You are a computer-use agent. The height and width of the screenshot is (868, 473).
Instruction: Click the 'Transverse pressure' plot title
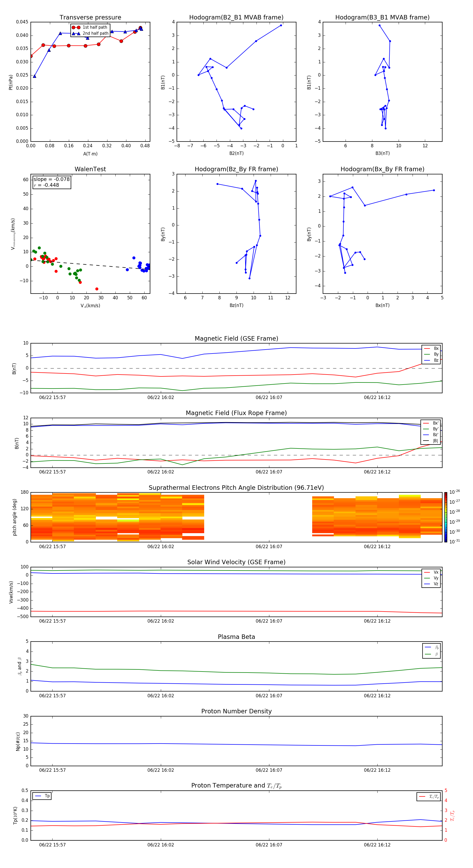tap(90, 18)
